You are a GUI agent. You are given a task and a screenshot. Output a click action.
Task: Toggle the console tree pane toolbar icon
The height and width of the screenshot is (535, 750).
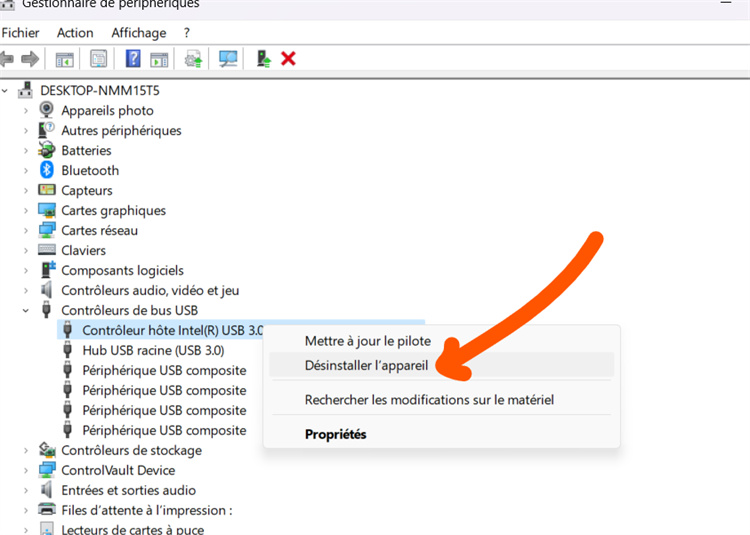[65, 59]
